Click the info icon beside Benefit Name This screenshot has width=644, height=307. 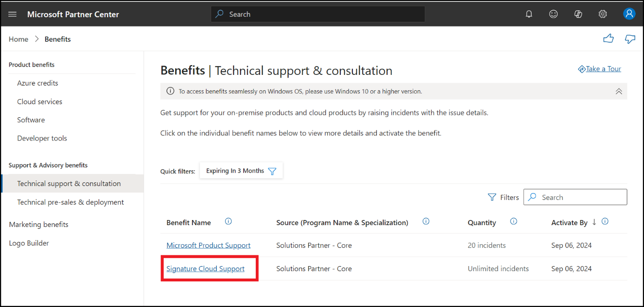(x=228, y=221)
